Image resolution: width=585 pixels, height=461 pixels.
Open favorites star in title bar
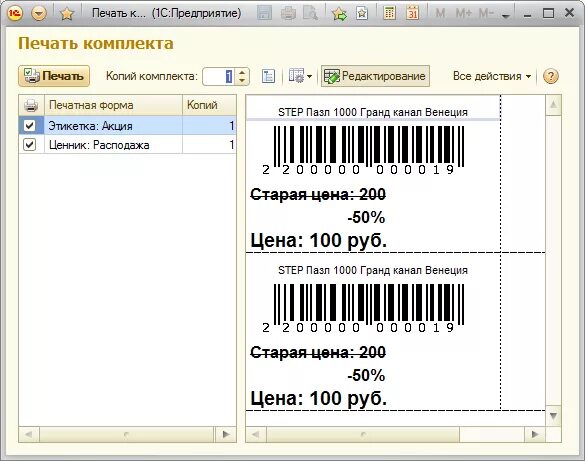tap(67, 14)
